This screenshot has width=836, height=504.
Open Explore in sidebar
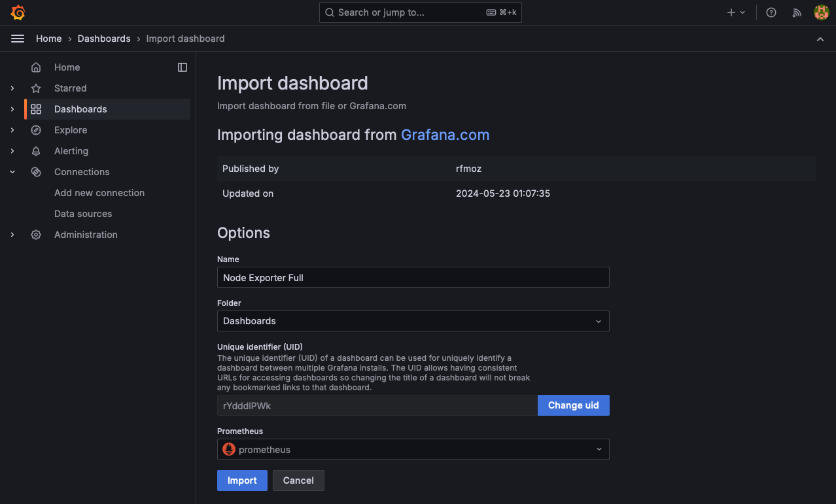[71, 130]
